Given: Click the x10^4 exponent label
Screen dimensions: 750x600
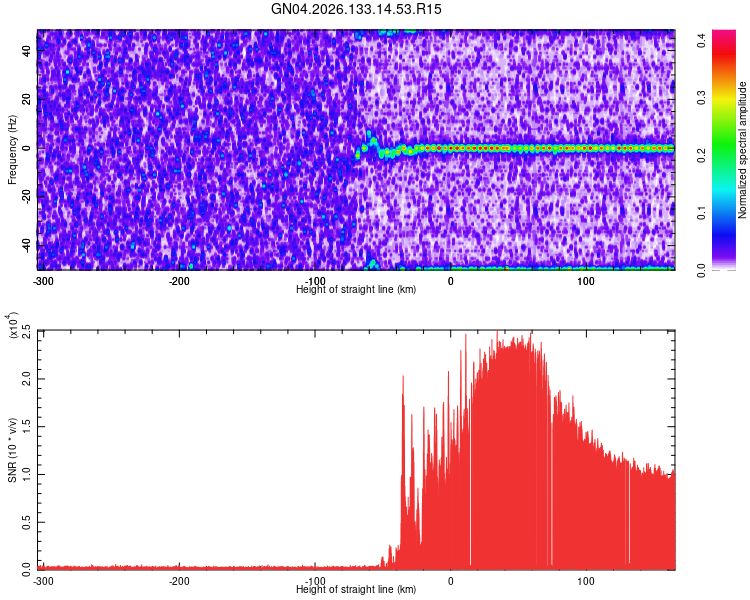Looking at the screenshot, I should 13,325.
